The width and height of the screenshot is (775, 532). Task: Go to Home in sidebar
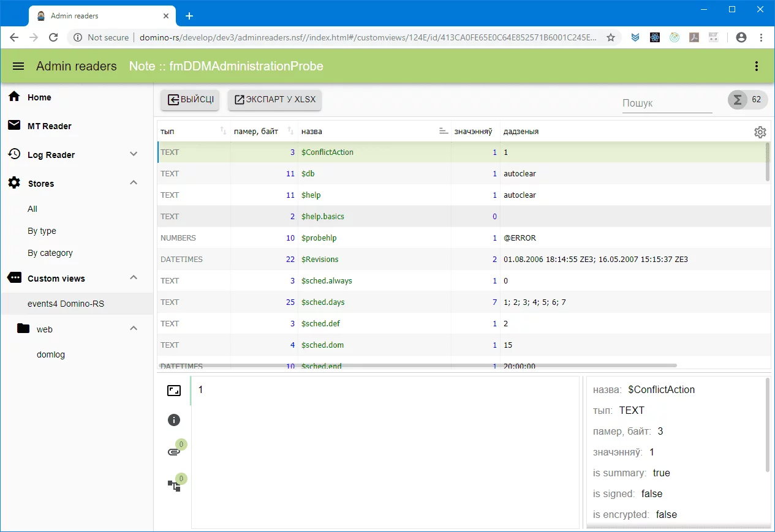pyautogui.click(x=39, y=97)
